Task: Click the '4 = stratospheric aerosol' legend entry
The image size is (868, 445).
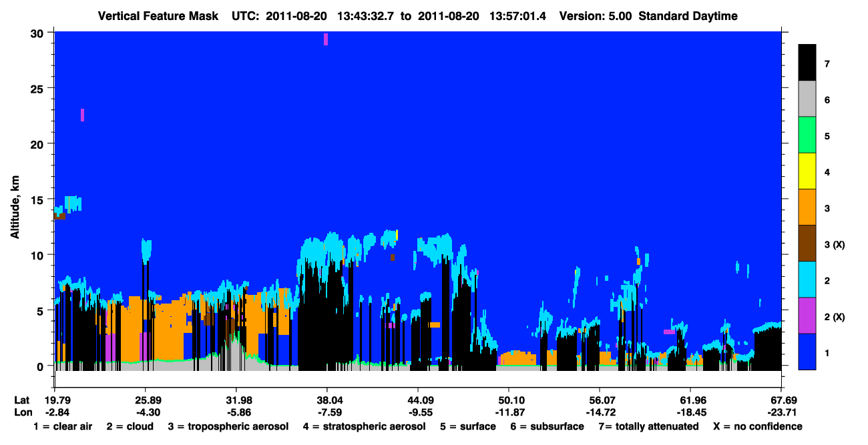Action: pos(364,426)
